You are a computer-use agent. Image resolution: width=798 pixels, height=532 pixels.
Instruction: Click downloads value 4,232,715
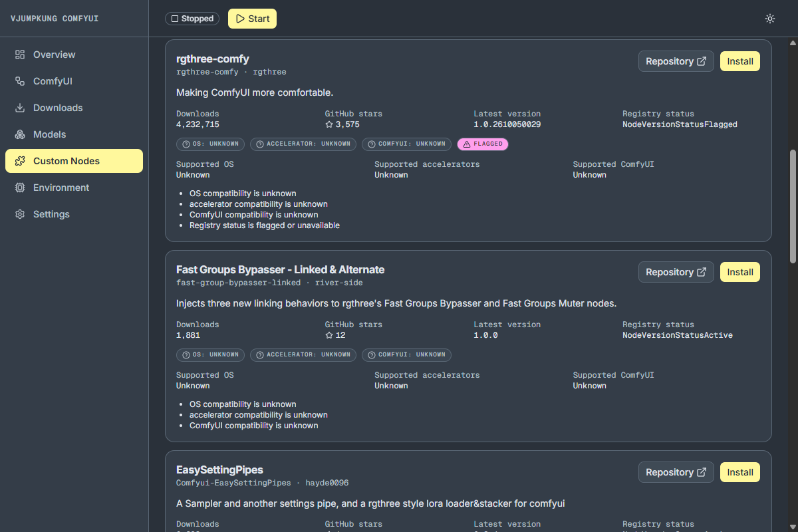pyautogui.click(x=198, y=124)
